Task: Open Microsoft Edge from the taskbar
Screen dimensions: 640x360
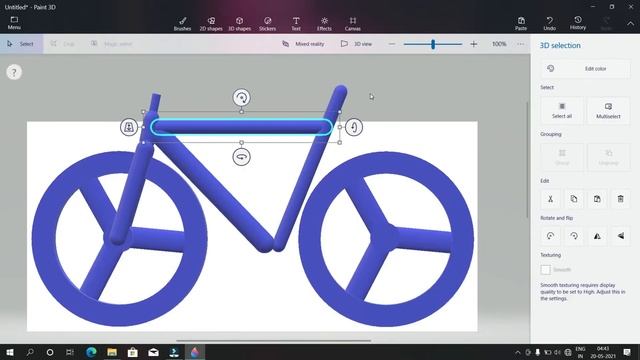Action: [x=91, y=352]
